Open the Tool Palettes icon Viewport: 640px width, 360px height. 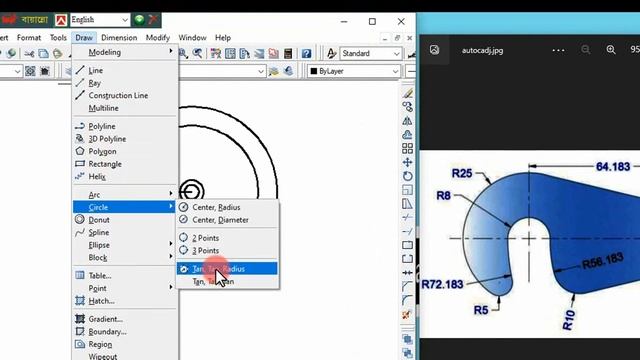244,53
